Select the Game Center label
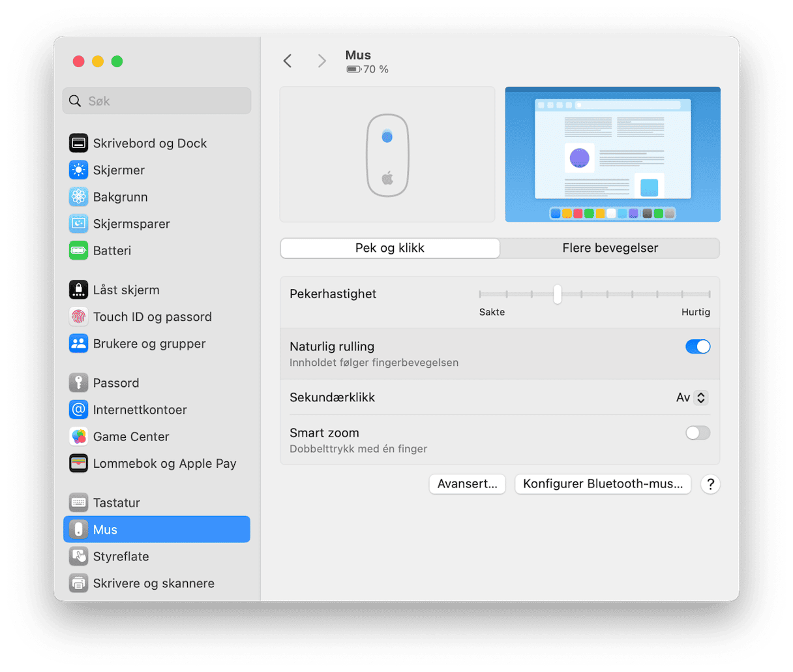 tap(131, 436)
